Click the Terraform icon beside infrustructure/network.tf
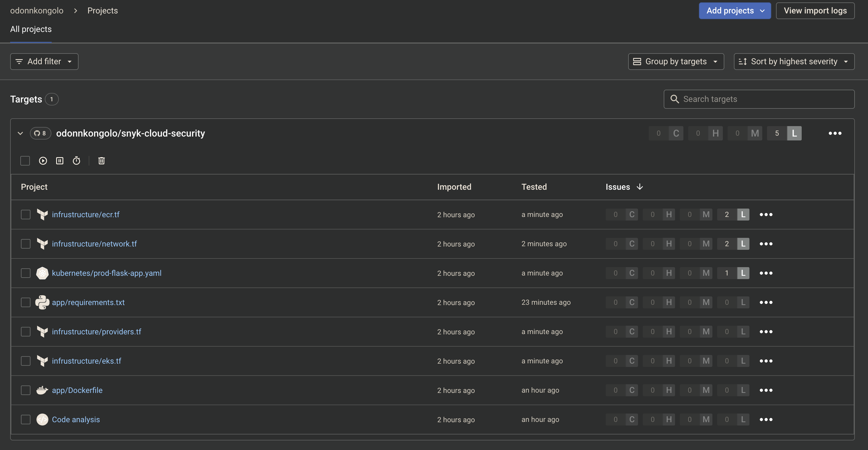 click(42, 244)
